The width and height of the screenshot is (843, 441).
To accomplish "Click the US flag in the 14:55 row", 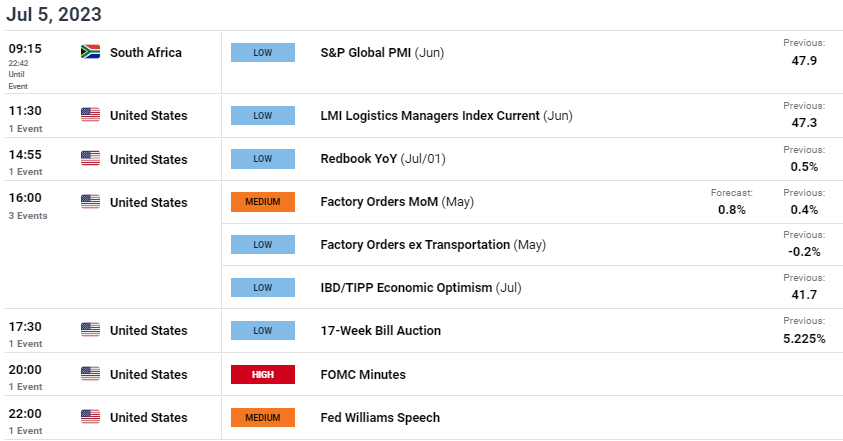I will tap(90, 158).
